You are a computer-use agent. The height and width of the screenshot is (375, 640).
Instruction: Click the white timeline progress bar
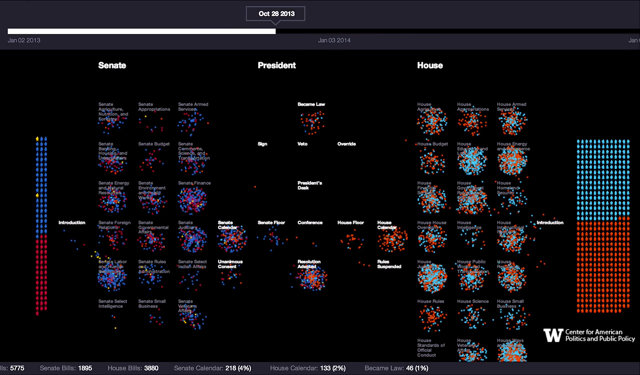coord(142,31)
